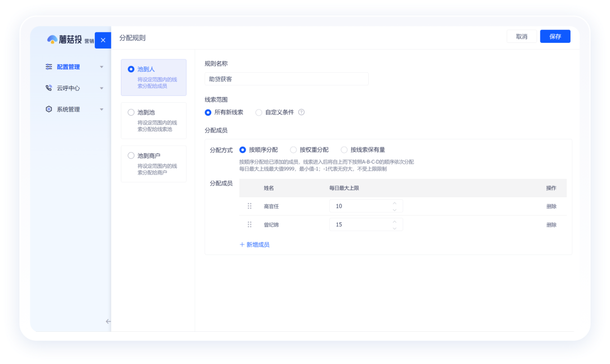Viewport: 610px width, 364px height.
Task: Expand the 系统管理 menu
Action: pos(102,109)
